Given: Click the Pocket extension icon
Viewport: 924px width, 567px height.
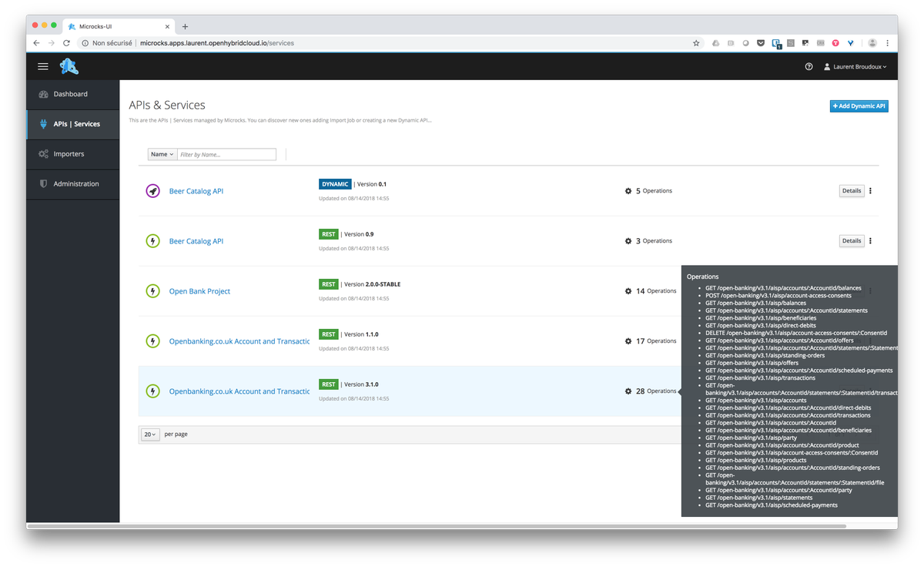Looking at the screenshot, I should pyautogui.click(x=762, y=43).
